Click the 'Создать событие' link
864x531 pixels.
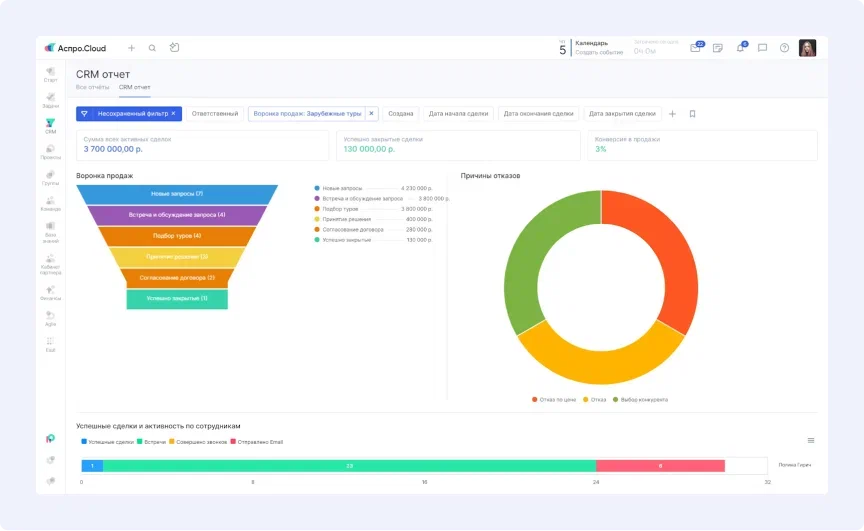pos(599,52)
